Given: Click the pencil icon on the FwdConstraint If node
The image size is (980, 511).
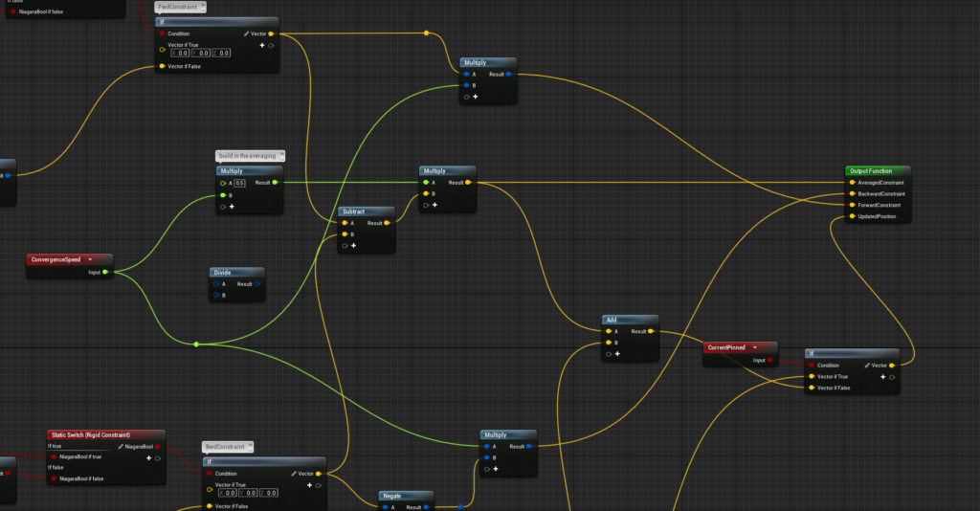Looking at the screenshot, I should 246,33.
